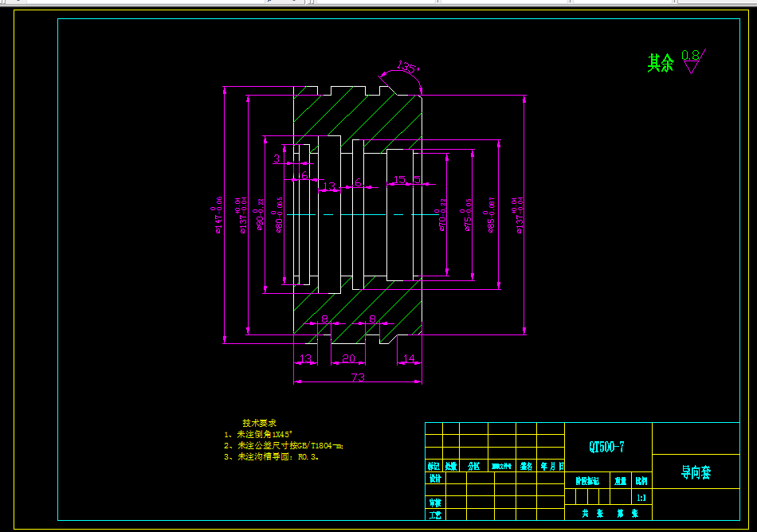Select the 处数 title block cell
The height and width of the screenshot is (532, 757).
point(451,466)
